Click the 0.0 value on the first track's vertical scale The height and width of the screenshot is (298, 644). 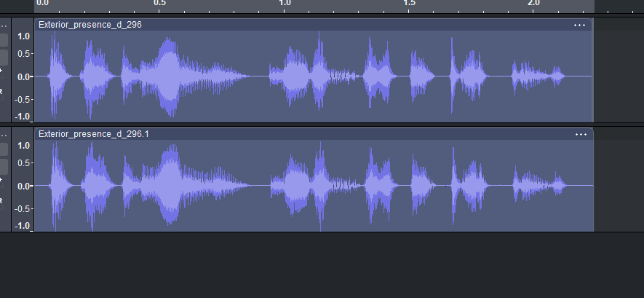(x=24, y=77)
